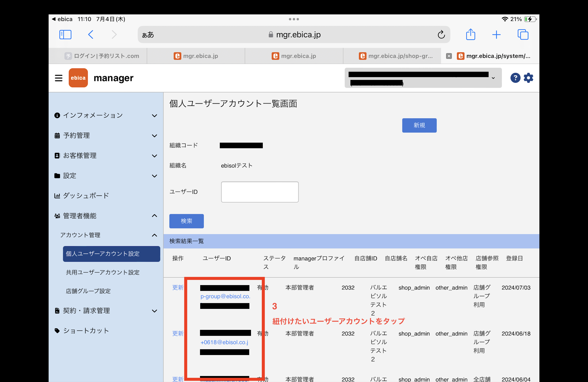The height and width of the screenshot is (382, 588).
Task: Tap the three-dot multitasking control at top
Action: tap(294, 19)
